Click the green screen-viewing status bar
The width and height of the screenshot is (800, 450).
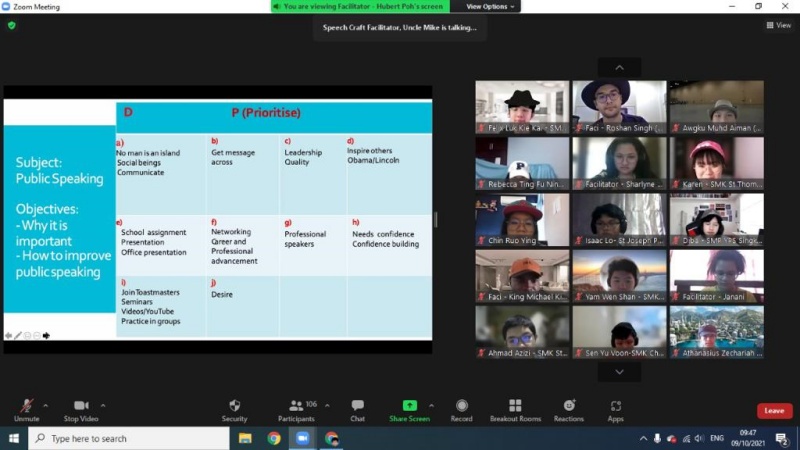click(361, 7)
